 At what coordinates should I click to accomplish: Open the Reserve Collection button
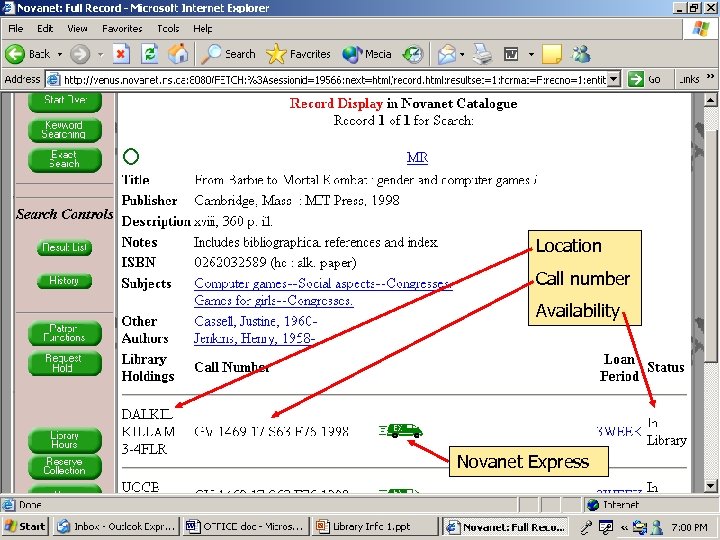65,466
